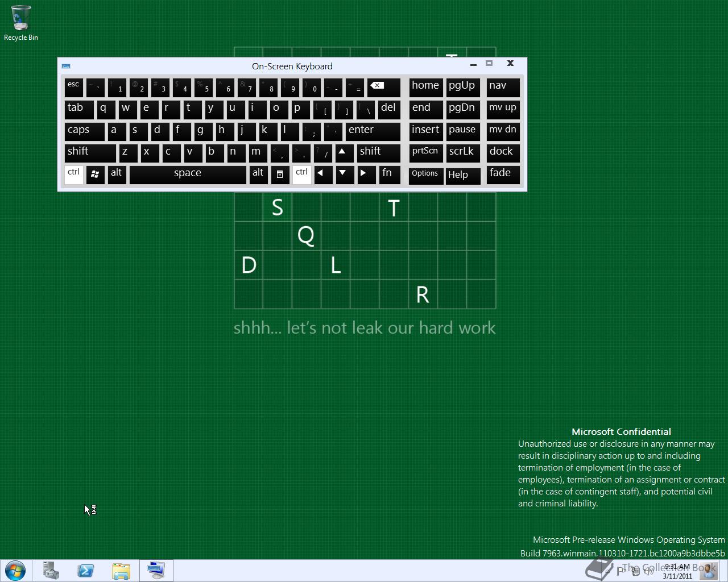This screenshot has height=582, width=728.
Task: Hit the pgUp key
Action: coord(463,88)
